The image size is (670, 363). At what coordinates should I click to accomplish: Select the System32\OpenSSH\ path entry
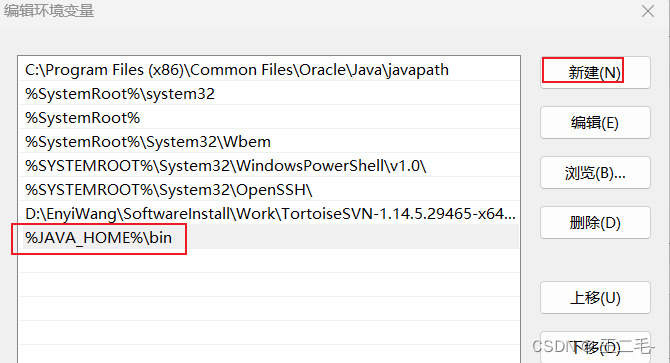pos(269,189)
